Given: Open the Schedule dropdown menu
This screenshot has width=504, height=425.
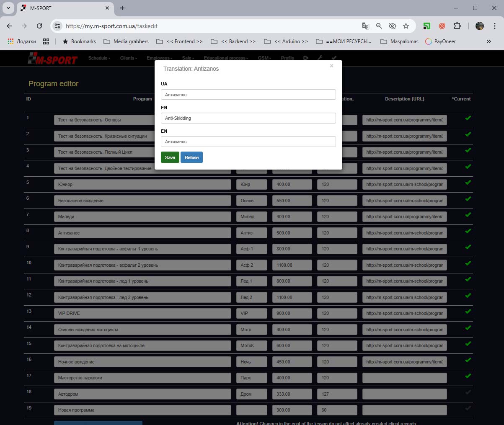Looking at the screenshot, I should click(x=99, y=58).
